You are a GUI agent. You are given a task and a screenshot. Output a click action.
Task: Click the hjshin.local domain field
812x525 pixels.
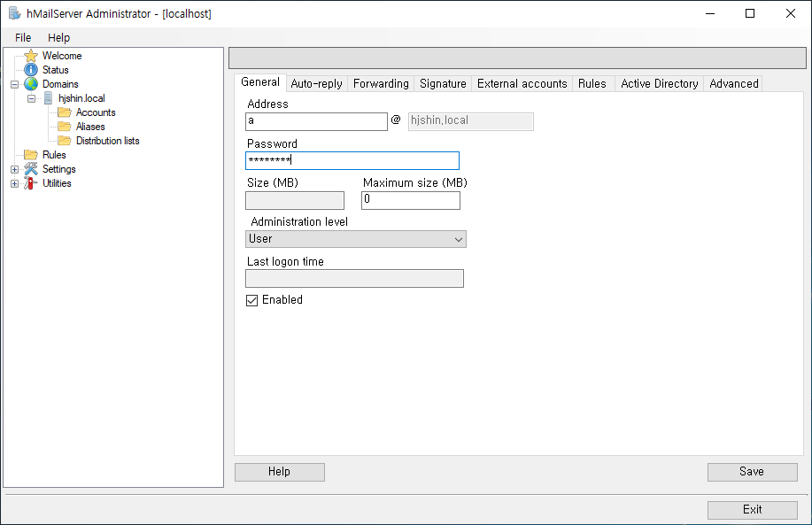coord(471,121)
